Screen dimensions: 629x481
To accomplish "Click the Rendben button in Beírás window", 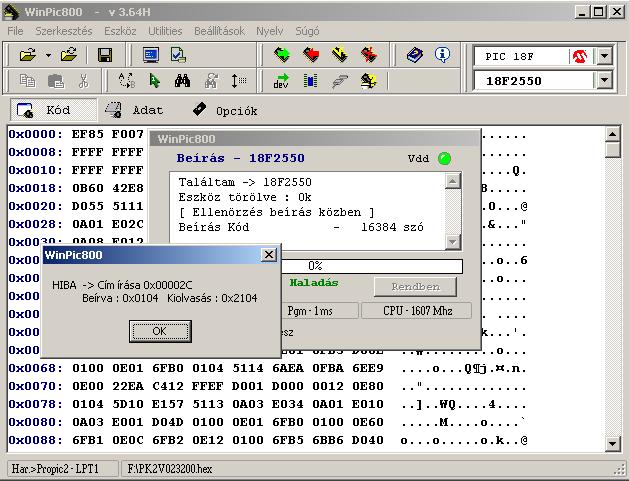I will (415, 287).
